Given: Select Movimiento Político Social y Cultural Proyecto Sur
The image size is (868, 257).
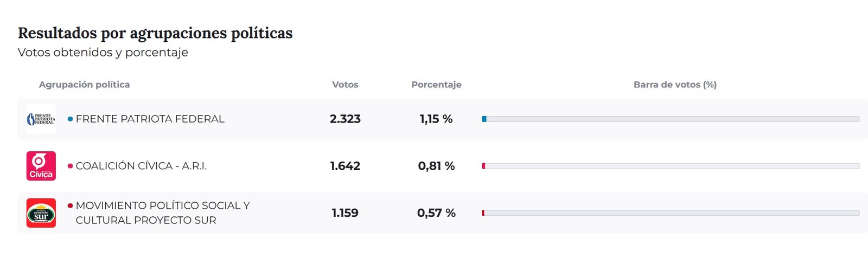Looking at the screenshot, I should pos(162,213).
